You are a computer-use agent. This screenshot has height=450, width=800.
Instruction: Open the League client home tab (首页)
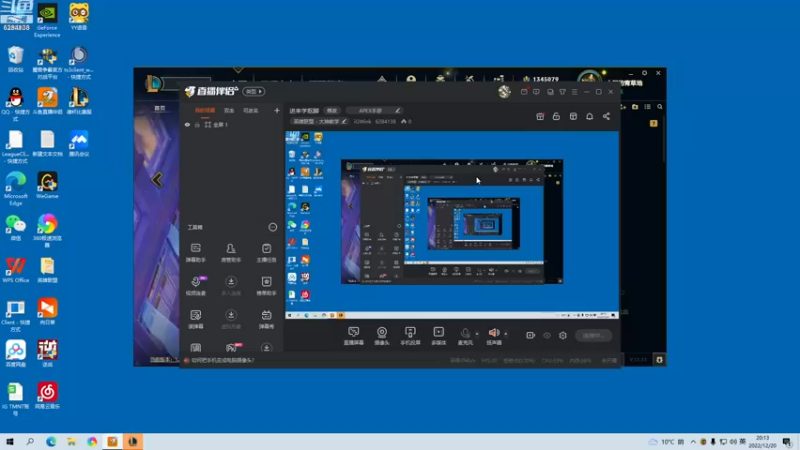(x=160, y=108)
